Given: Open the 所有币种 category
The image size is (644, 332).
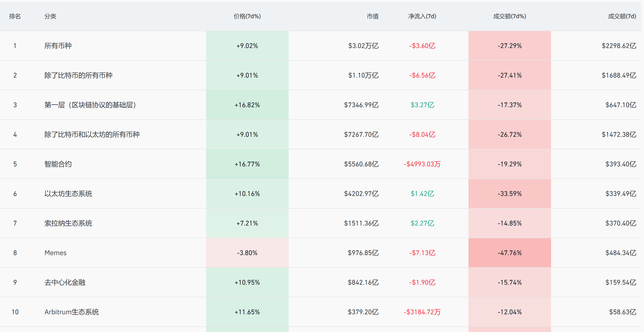Looking at the screenshot, I should (x=58, y=46).
